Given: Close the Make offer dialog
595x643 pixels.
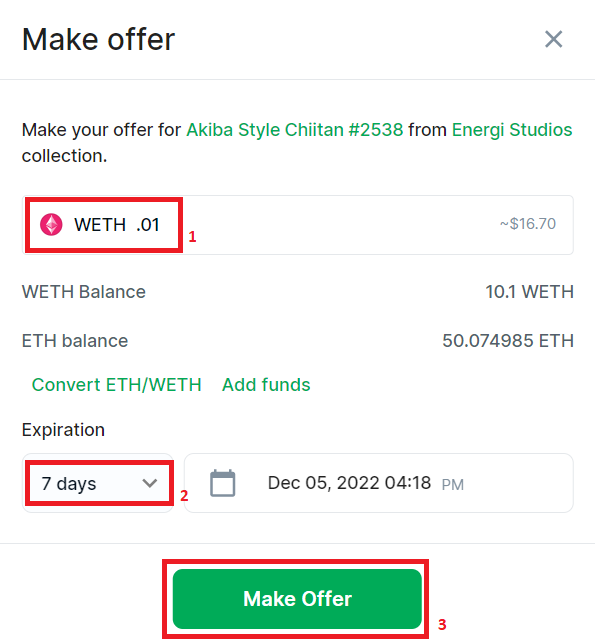Looking at the screenshot, I should coord(553,39).
